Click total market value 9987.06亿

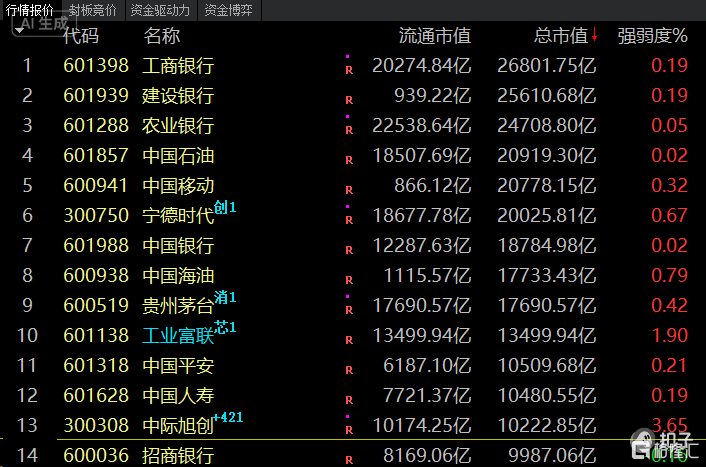pyautogui.click(x=552, y=456)
